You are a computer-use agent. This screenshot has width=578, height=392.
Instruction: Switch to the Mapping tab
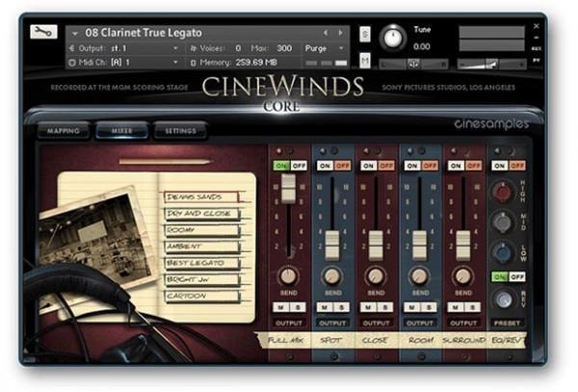[64, 131]
